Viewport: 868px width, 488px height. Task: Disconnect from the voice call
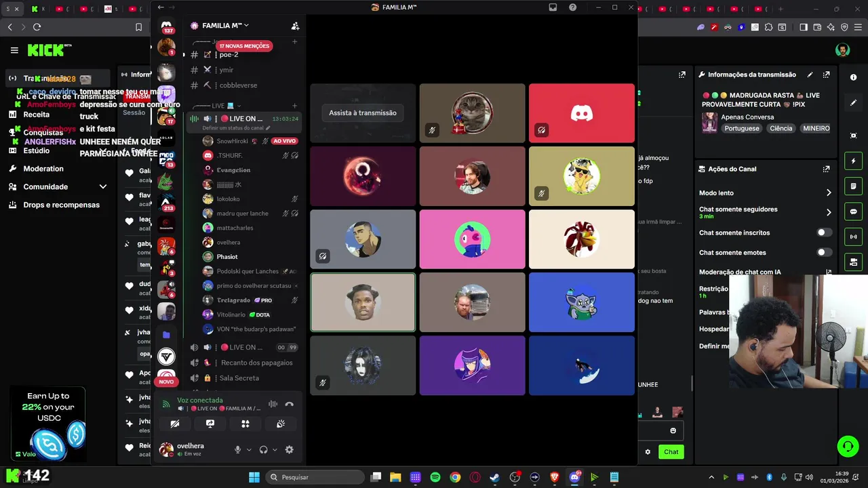tap(290, 404)
